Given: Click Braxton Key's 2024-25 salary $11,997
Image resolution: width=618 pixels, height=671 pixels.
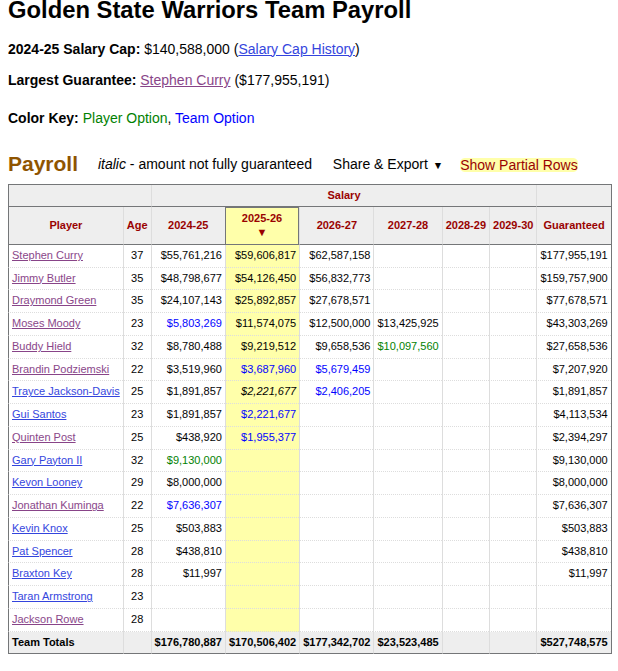Looking at the screenshot, I should pyautogui.click(x=202, y=573).
